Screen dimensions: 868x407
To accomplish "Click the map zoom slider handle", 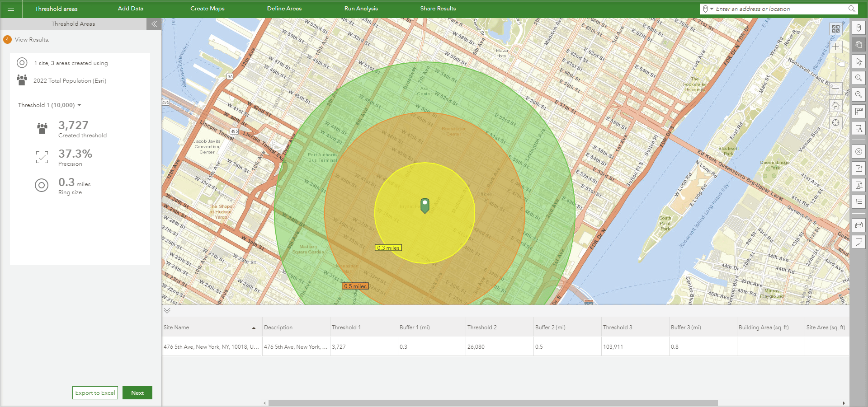I will pyautogui.click(x=840, y=65).
